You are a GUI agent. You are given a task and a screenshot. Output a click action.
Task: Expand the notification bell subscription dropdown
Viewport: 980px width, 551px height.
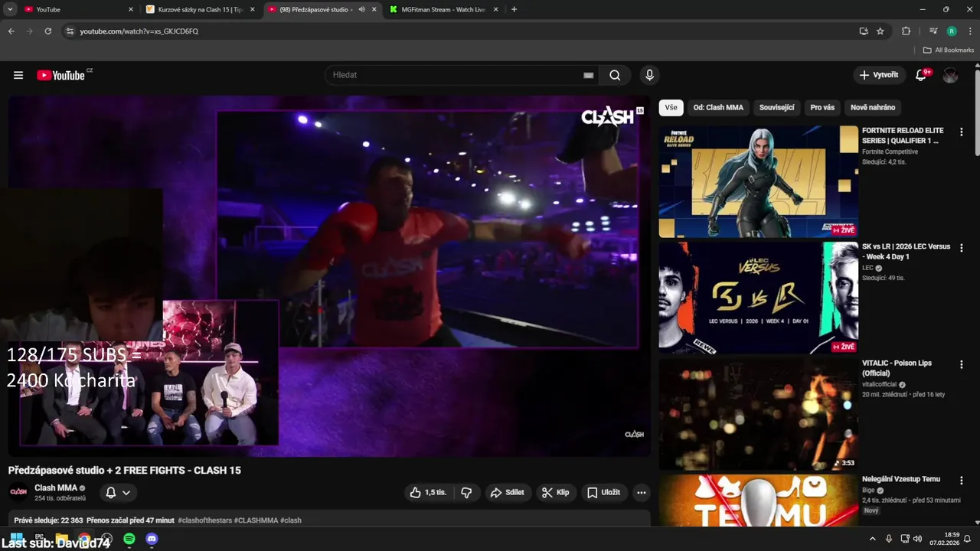(x=118, y=492)
